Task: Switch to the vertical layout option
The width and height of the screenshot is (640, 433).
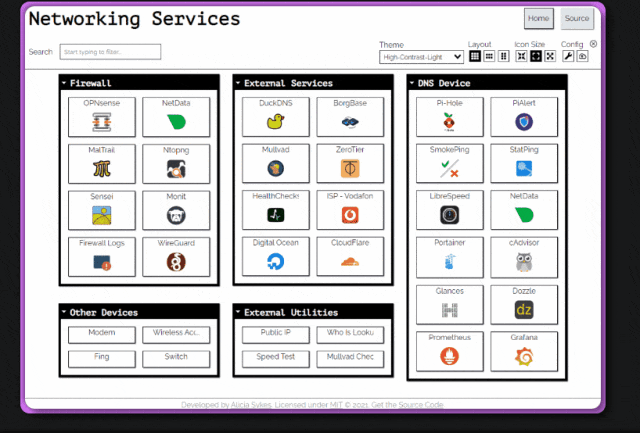Action: pos(504,56)
